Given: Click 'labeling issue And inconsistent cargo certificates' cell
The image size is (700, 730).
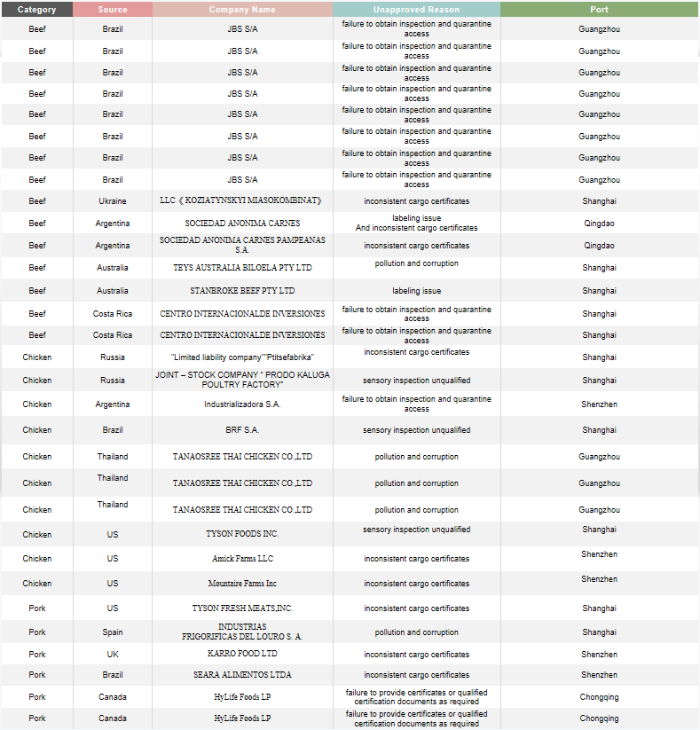Looking at the screenshot, I should click(x=416, y=223).
